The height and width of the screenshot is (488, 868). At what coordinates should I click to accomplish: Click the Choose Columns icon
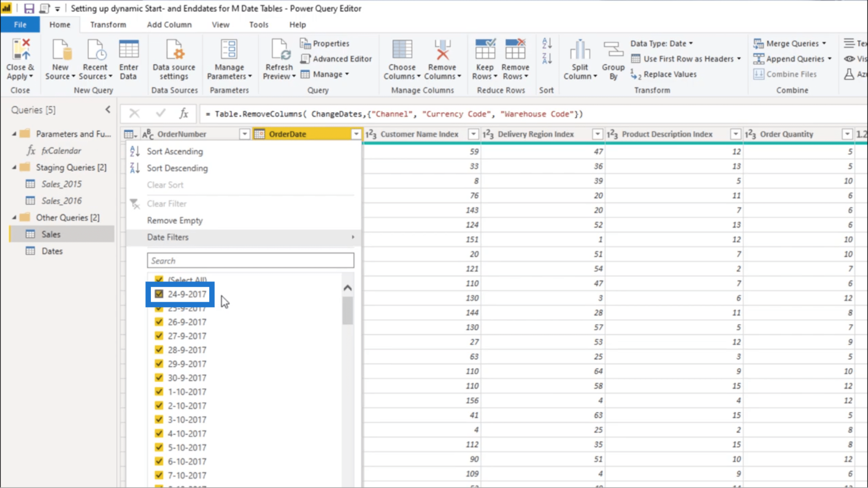[x=402, y=50]
